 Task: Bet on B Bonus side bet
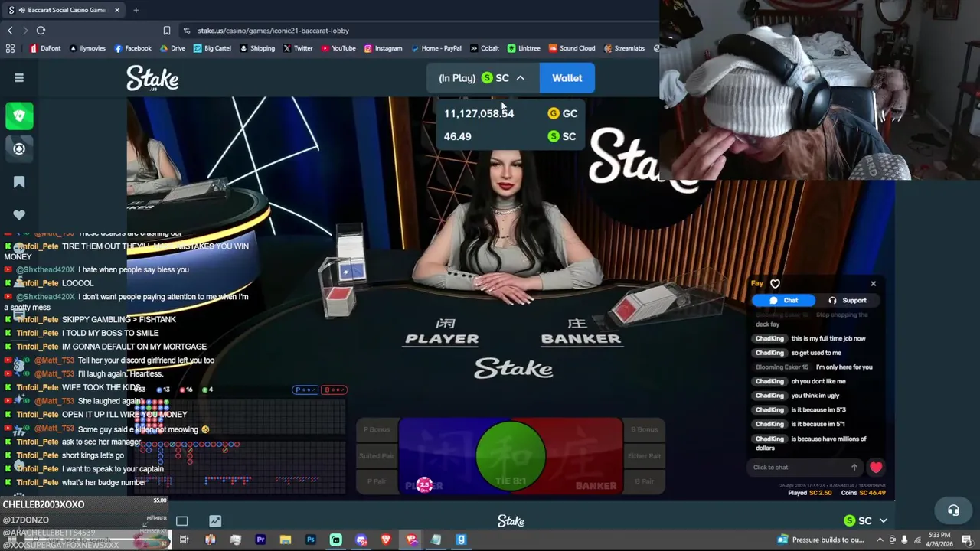pyautogui.click(x=644, y=429)
